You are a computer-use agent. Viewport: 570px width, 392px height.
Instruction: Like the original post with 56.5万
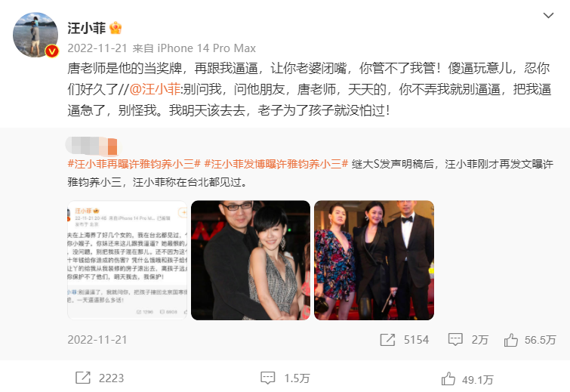point(511,340)
